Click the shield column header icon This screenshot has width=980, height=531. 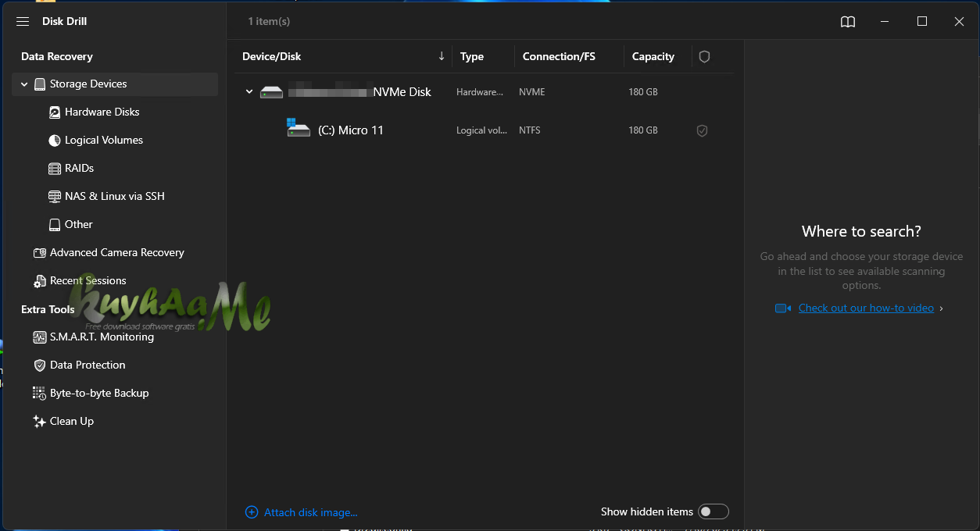pyautogui.click(x=704, y=57)
